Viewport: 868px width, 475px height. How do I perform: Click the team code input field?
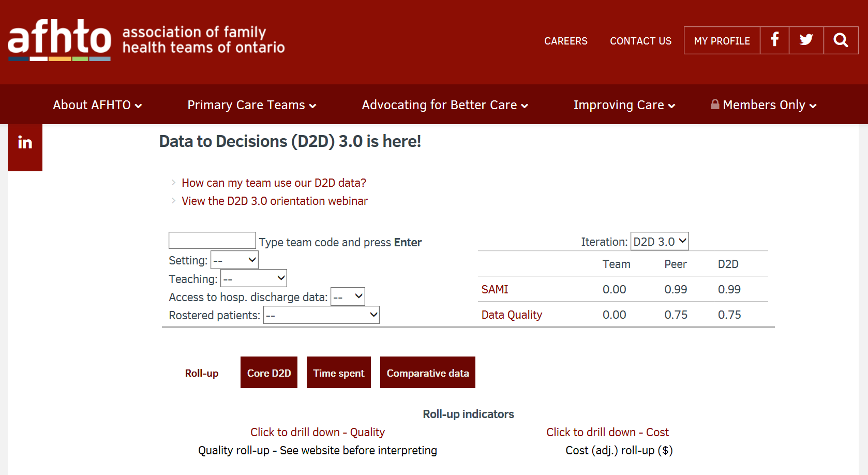(212, 241)
